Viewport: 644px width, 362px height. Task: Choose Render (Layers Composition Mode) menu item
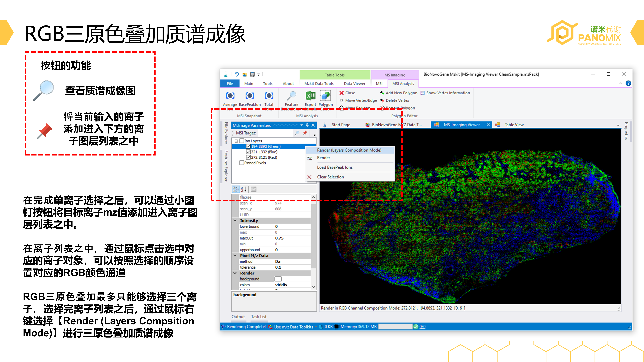pos(349,150)
